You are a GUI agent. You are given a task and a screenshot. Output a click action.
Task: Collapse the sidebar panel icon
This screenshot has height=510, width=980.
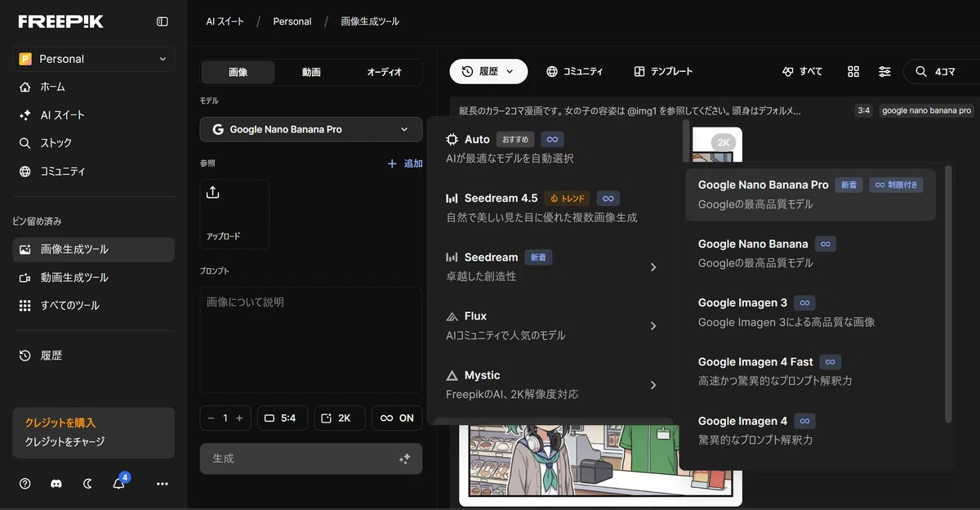pos(163,21)
